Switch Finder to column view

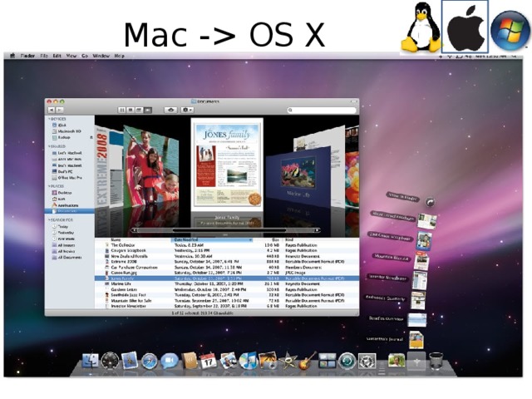(139, 110)
